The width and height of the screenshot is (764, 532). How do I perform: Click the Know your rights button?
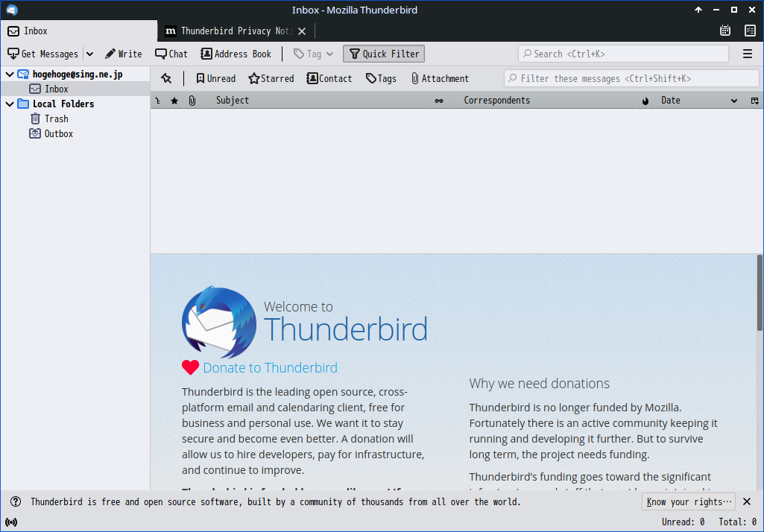pos(689,501)
